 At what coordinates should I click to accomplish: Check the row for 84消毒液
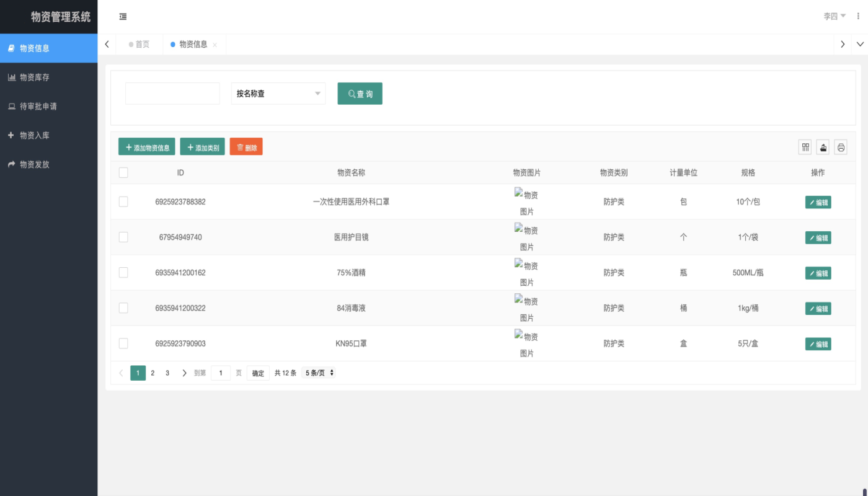tap(123, 308)
